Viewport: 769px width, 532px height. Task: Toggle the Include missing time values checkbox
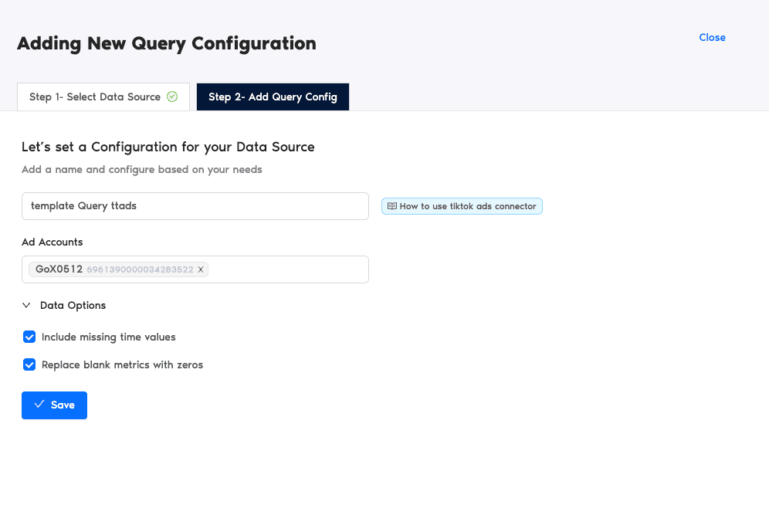click(29, 337)
